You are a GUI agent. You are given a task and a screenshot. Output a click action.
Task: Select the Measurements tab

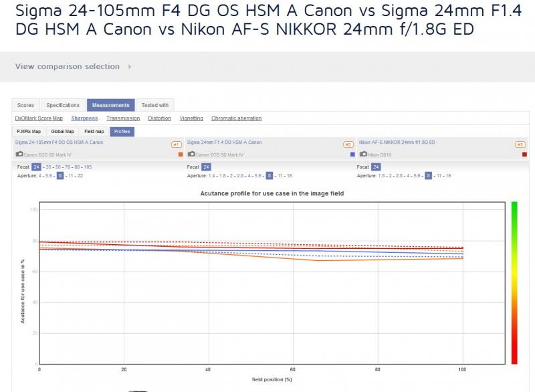(x=111, y=105)
